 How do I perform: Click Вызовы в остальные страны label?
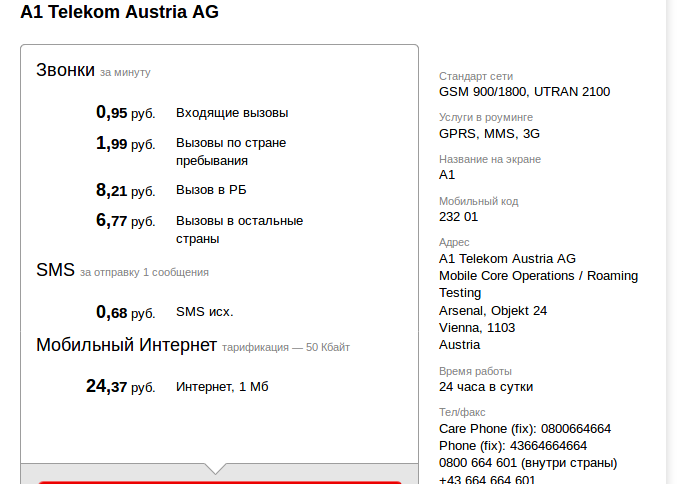(239, 229)
